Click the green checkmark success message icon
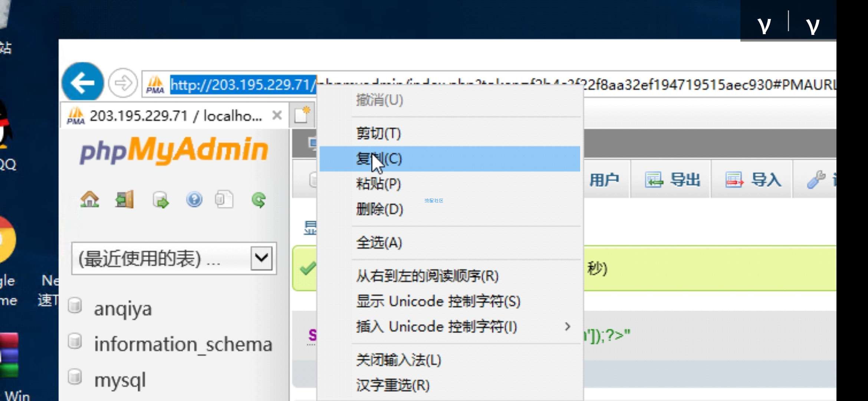Image resolution: width=868 pixels, height=401 pixels. click(x=308, y=268)
